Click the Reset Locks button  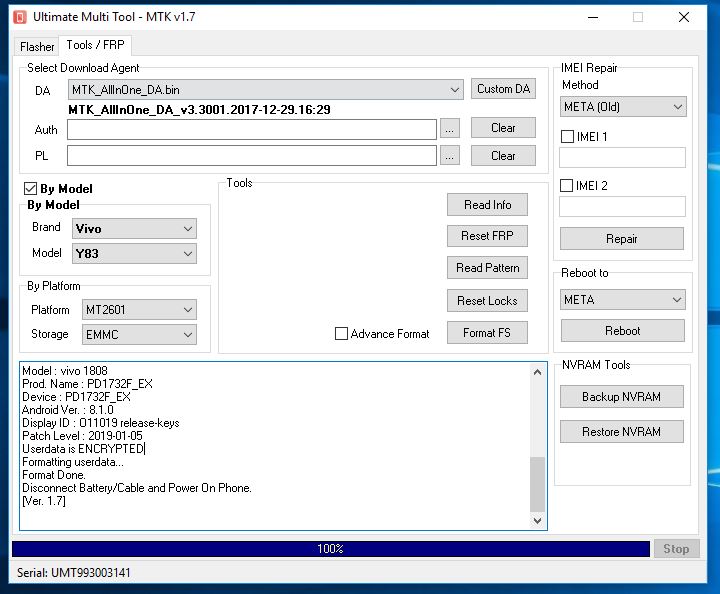[487, 301]
